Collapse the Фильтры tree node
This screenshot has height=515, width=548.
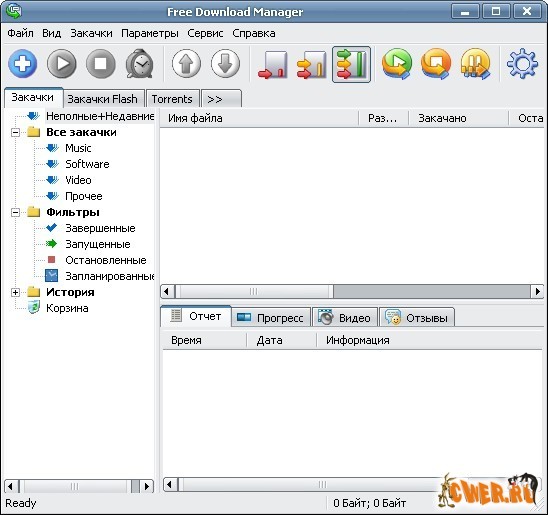pos(15,212)
